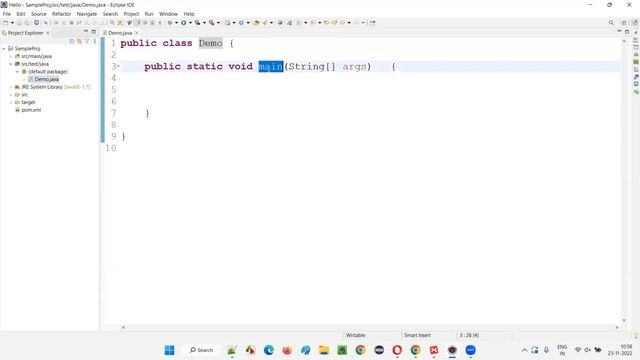Open the Run menu

[149, 14]
